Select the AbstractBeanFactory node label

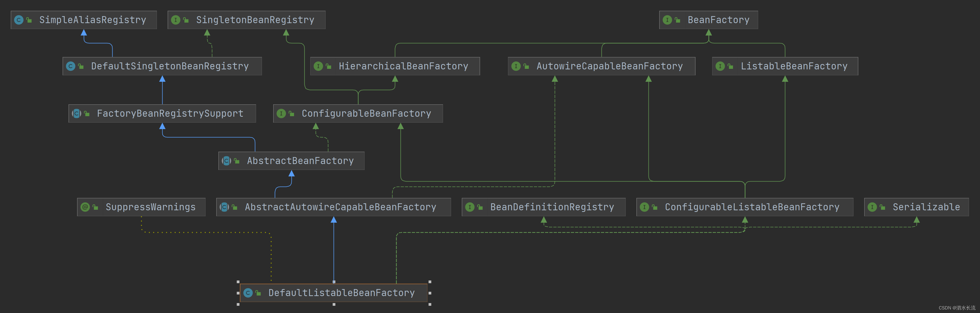tap(301, 161)
